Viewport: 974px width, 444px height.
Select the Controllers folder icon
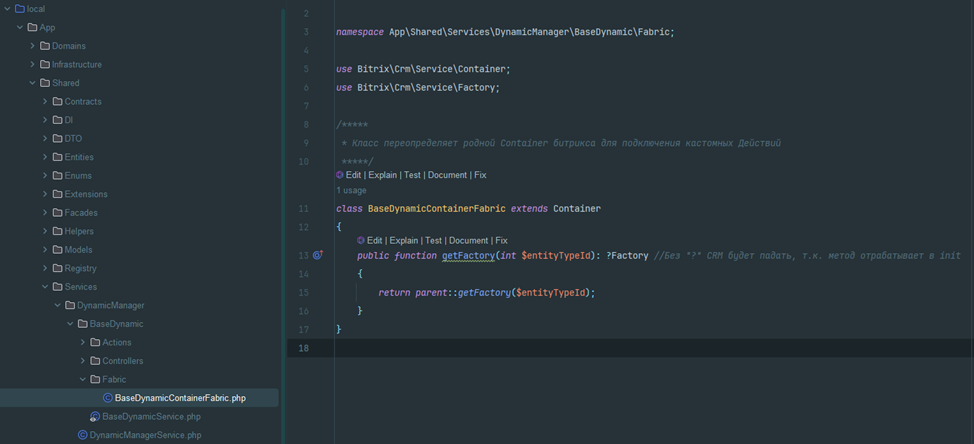pyautogui.click(x=95, y=361)
